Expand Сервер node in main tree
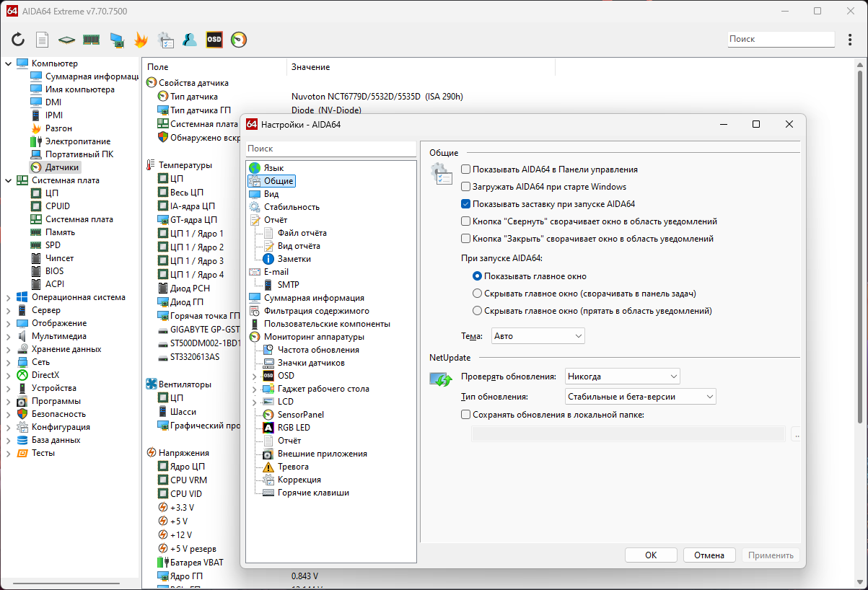Image resolution: width=868 pixels, height=590 pixels. pyautogui.click(x=8, y=310)
